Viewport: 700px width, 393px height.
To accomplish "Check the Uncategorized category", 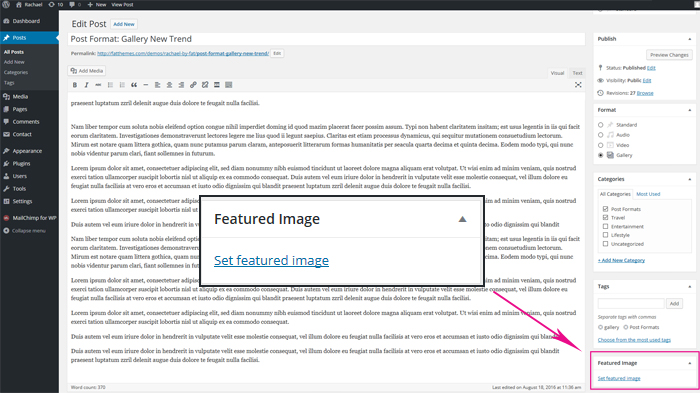I will coord(605,244).
